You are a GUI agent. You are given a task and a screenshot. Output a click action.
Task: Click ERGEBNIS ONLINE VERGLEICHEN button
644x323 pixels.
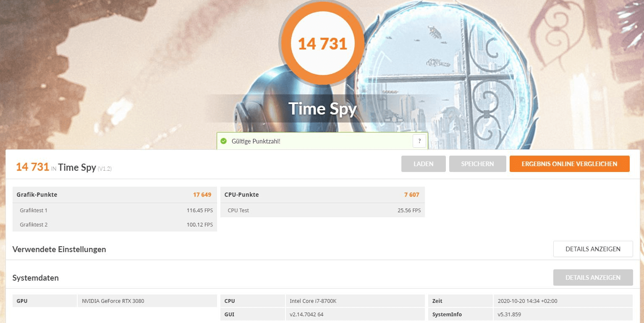(x=569, y=164)
